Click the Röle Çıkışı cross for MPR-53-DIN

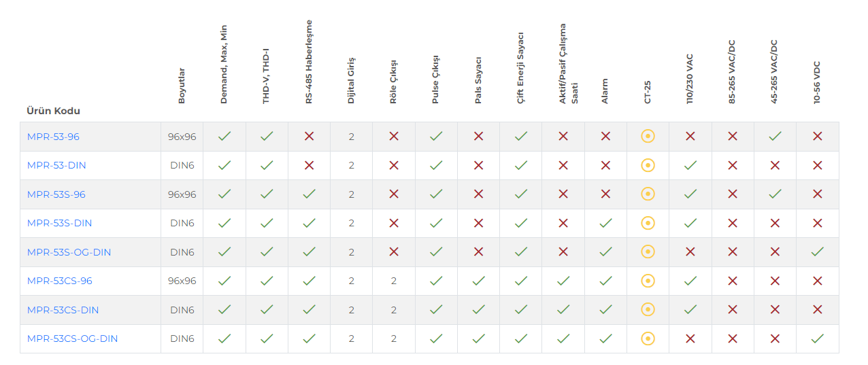click(394, 165)
